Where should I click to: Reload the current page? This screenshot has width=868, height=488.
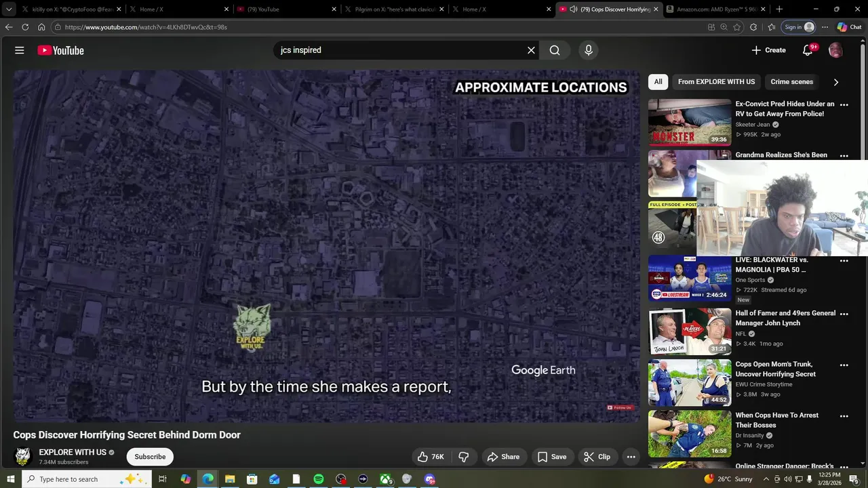25,27
